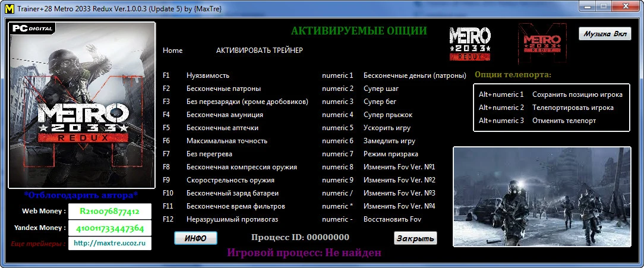Image resolution: width=644 pixels, height=268 pixels.
Task: Click the Web Money number R210076877412
Action: [110, 212]
